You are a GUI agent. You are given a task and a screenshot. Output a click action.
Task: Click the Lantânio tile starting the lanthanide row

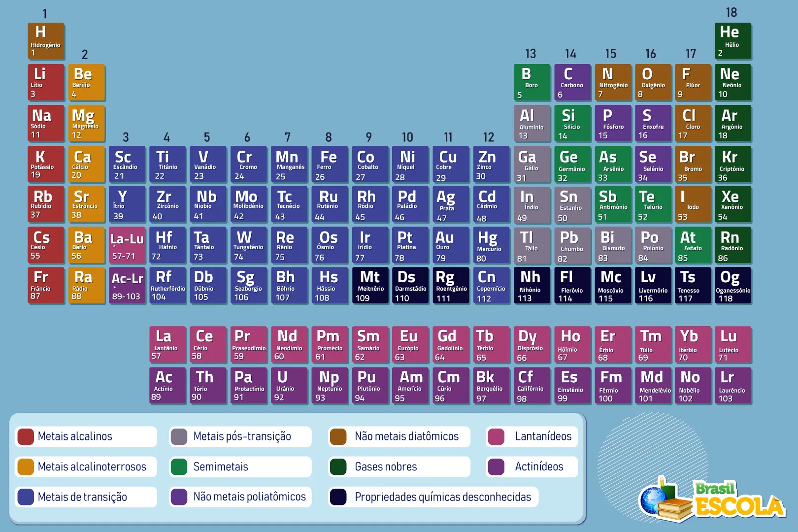point(167,344)
